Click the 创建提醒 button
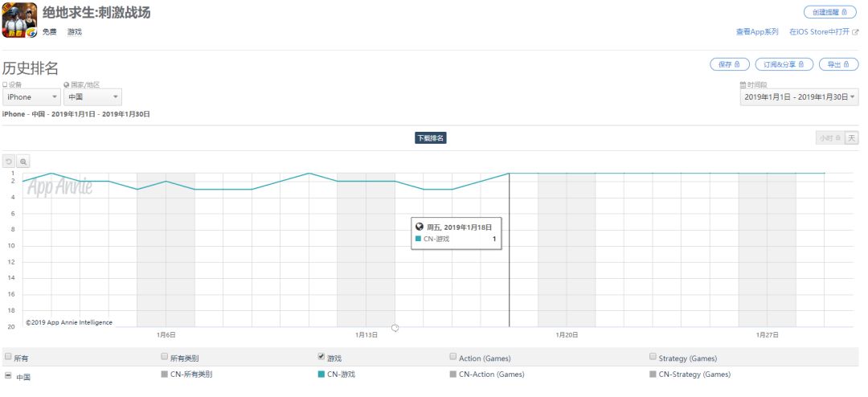This screenshot has height=397, width=868. (x=829, y=12)
